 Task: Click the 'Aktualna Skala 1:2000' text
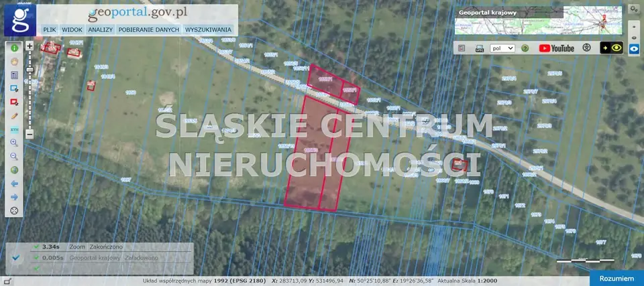pyautogui.click(x=468, y=281)
